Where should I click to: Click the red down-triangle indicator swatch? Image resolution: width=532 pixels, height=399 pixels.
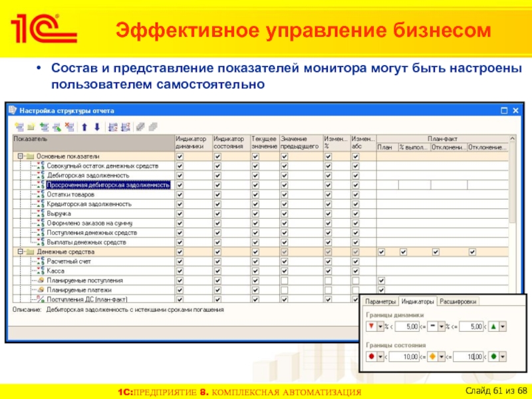(372, 327)
